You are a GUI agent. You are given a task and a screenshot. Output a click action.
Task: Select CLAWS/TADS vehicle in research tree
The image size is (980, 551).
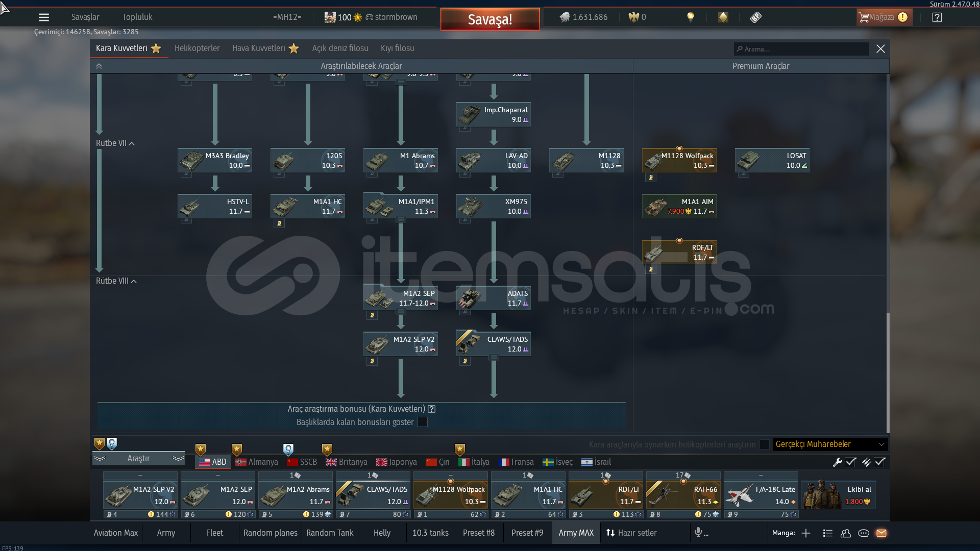pyautogui.click(x=494, y=344)
